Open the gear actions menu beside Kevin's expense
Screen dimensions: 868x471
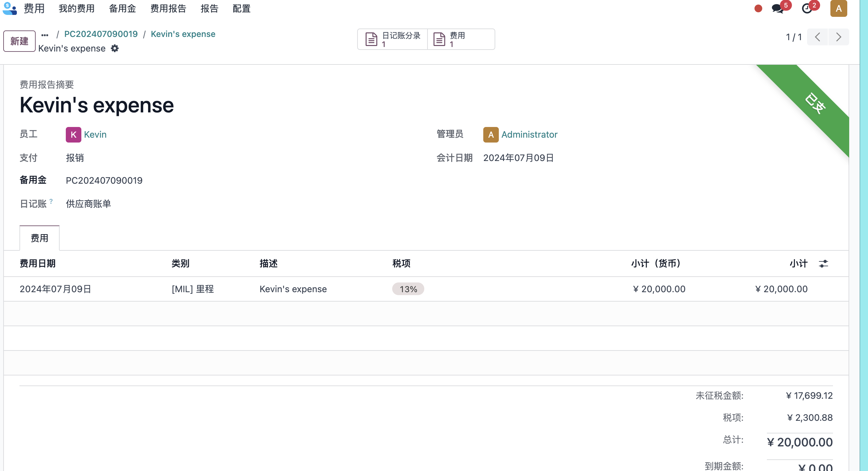pos(115,49)
